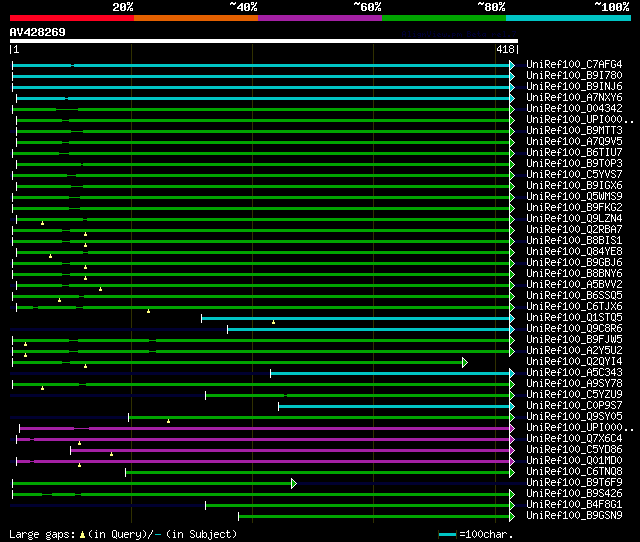The width and height of the screenshot is (640, 542).
Task: Open hit UniRef100_B9I780
Action: coord(574,76)
